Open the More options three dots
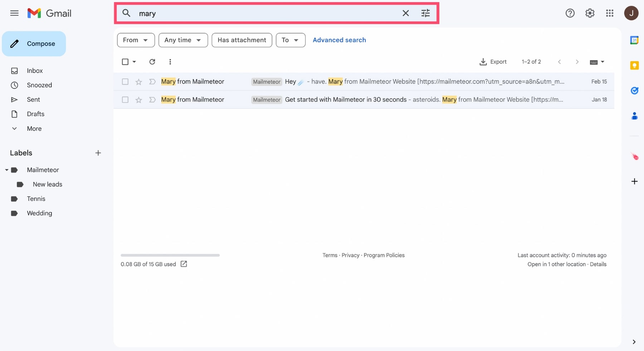The width and height of the screenshot is (644, 351). pos(170,62)
